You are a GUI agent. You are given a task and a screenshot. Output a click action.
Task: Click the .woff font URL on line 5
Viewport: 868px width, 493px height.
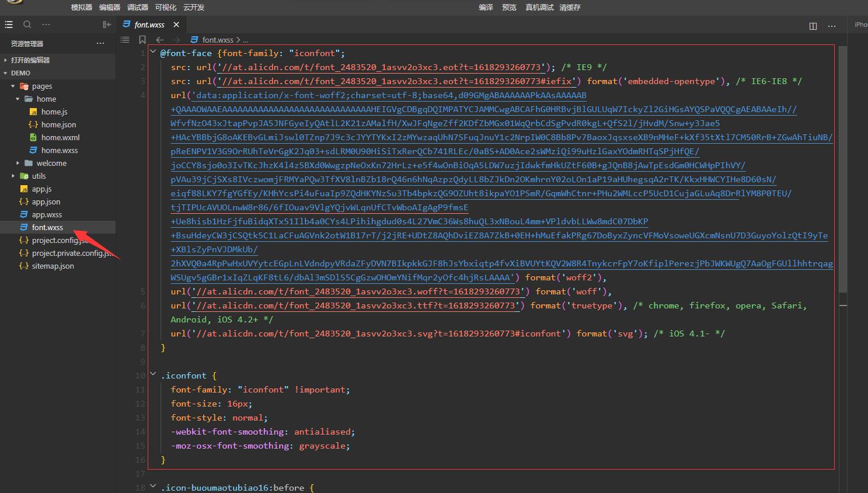tap(358, 291)
